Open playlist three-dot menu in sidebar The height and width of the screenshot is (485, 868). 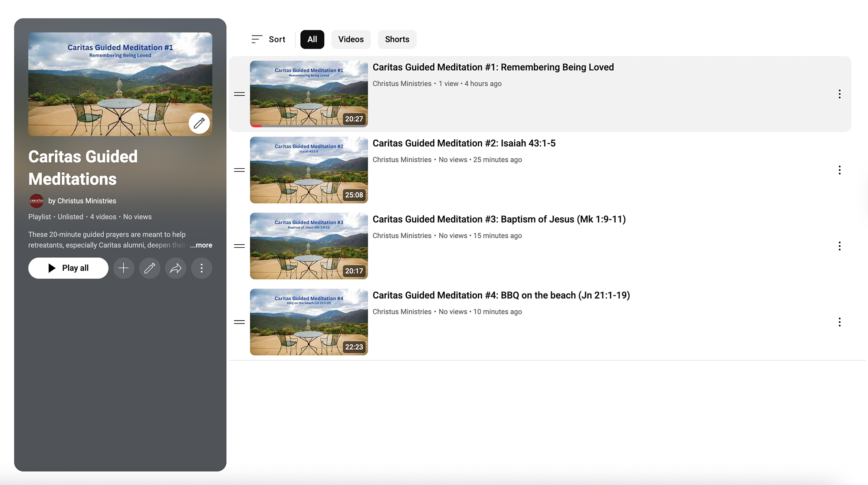coord(201,268)
